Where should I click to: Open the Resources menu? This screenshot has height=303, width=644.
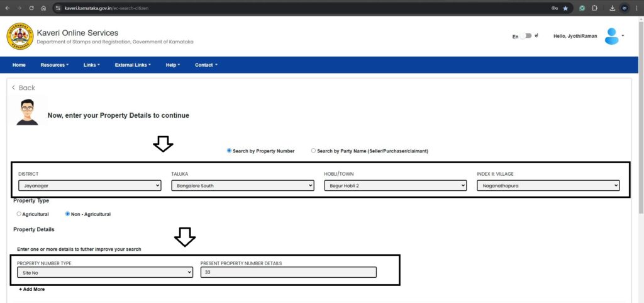[54, 65]
